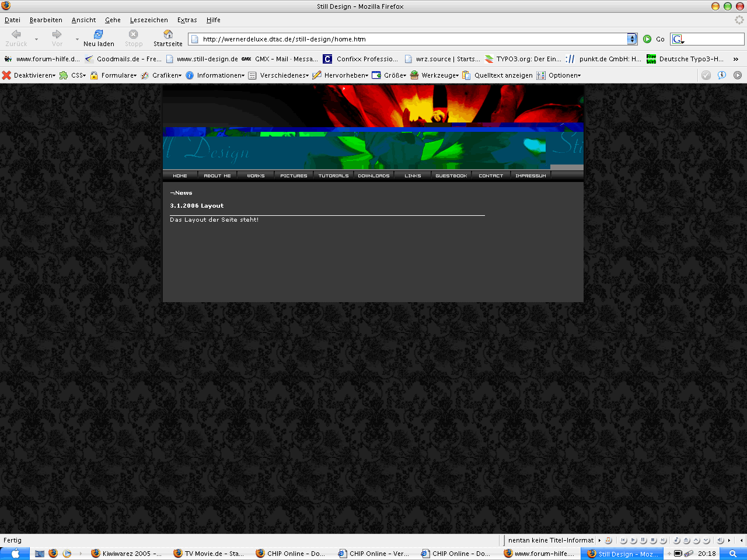The width and height of the screenshot is (747, 560).
Task: Click the Quelltext anzeigen toolbar button
Action: coord(497,75)
